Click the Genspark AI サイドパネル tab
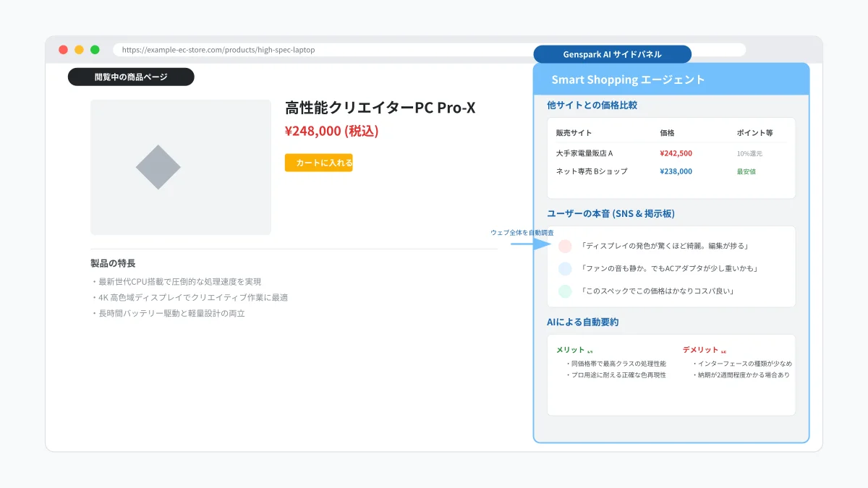 pyautogui.click(x=612, y=54)
